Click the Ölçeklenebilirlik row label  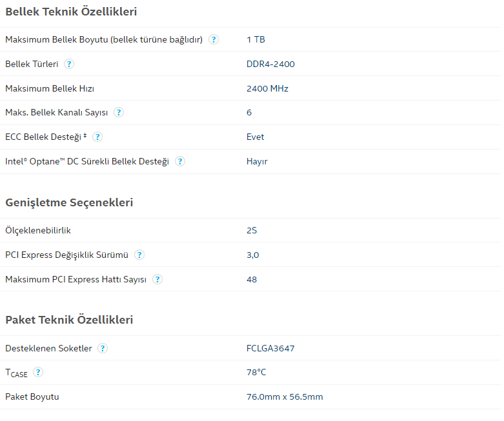[38, 230]
